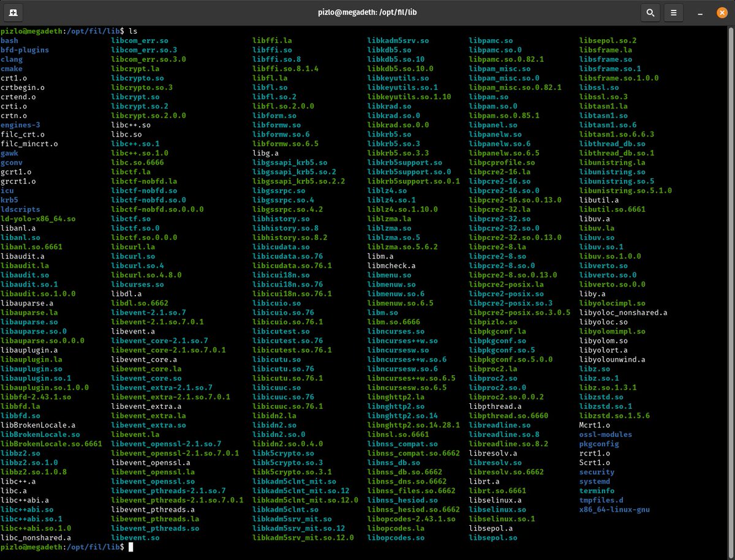Select the icu directory name
735x560 pixels.
pos(7,190)
